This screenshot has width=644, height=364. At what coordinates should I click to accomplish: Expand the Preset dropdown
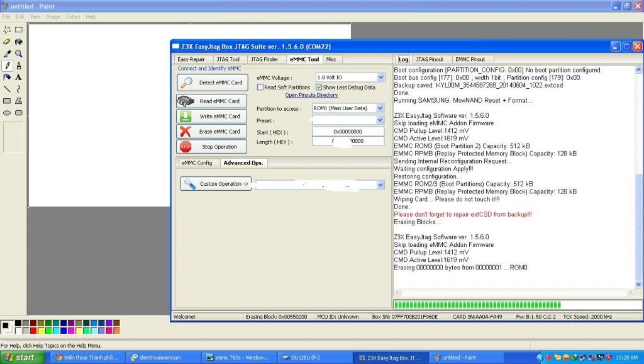pos(380,120)
